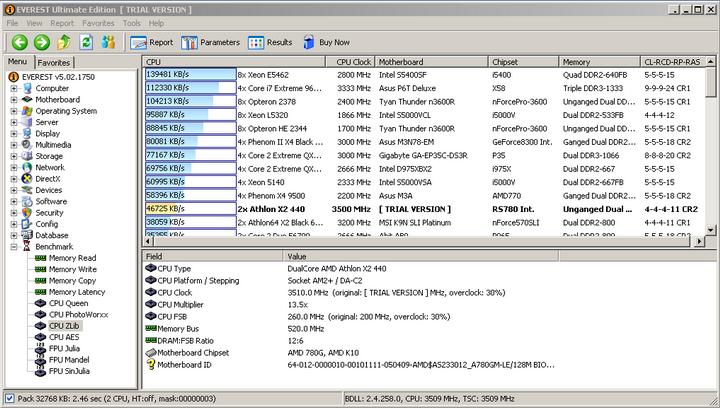Screen dimensions: 720x408
Task: Open the Favorites menu
Action: 98,23
